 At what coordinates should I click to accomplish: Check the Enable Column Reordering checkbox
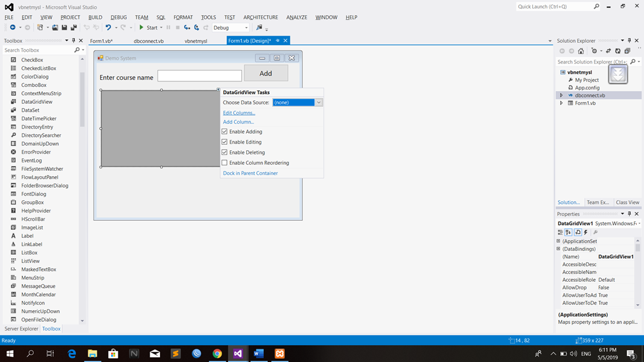[x=225, y=162]
